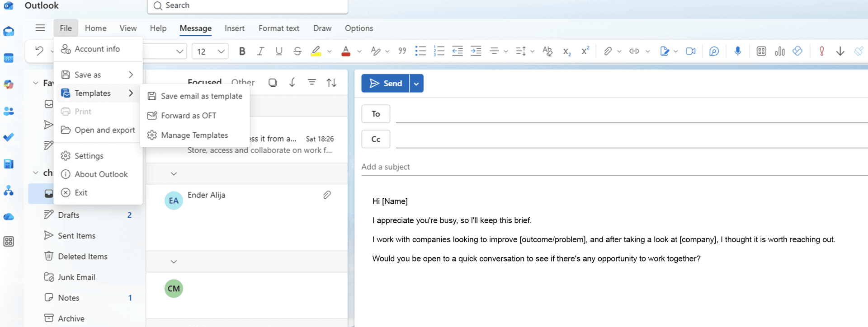
Task: Toggle underline formatting
Action: [x=279, y=51]
